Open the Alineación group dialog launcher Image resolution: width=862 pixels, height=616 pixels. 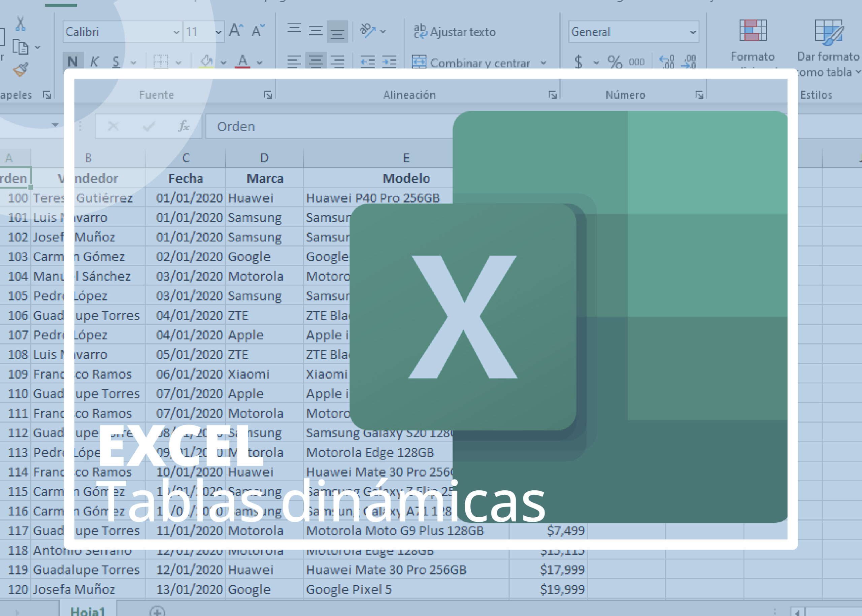(553, 95)
